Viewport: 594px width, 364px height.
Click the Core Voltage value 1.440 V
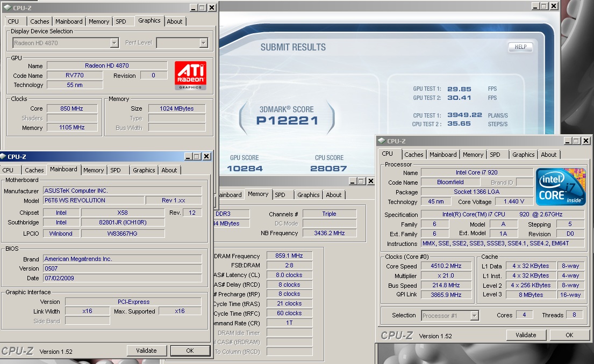click(x=514, y=202)
